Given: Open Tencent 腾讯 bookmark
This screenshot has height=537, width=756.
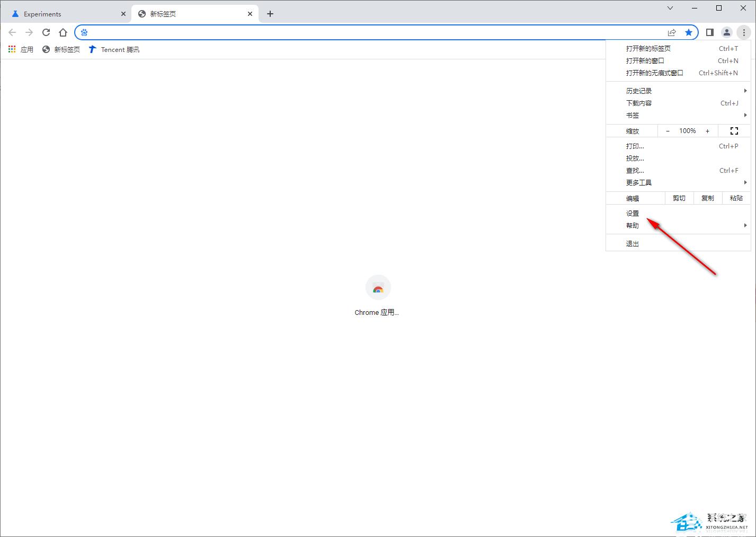Looking at the screenshot, I should point(114,49).
